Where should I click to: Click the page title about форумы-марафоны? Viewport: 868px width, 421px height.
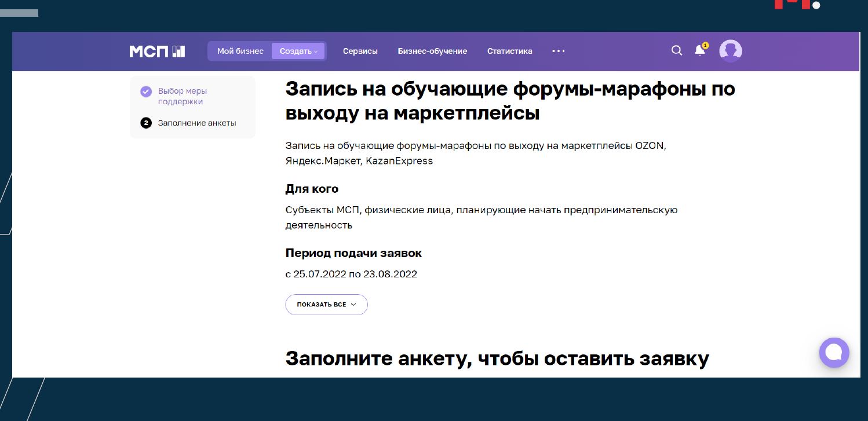[x=510, y=101]
